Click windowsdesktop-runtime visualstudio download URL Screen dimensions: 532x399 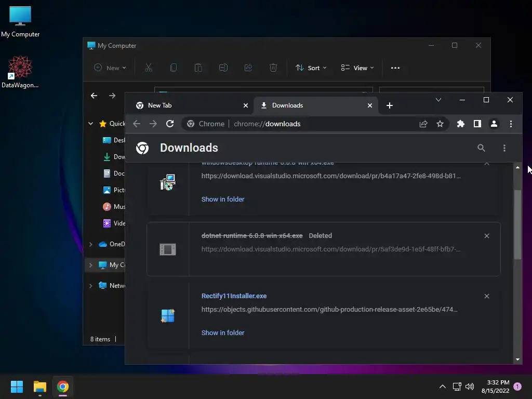coord(331,176)
